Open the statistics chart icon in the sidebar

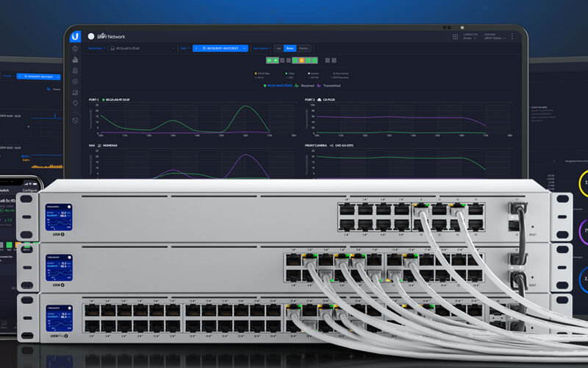click(x=75, y=59)
